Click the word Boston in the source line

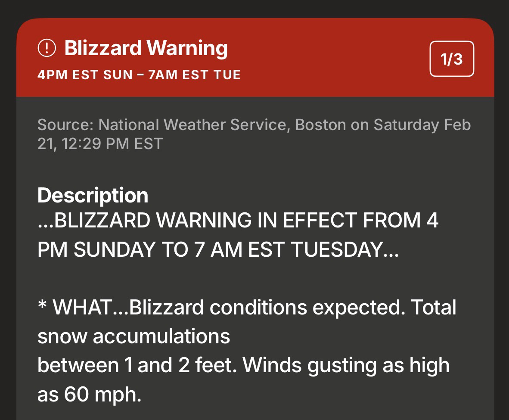coord(320,125)
